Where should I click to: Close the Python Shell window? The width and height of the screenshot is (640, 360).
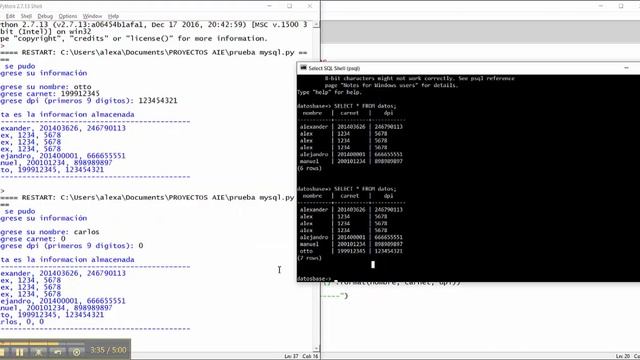pyautogui.click(x=310, y=6)
